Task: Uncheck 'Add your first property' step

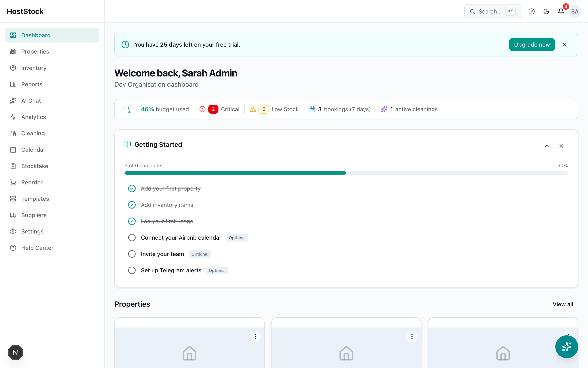Action: [x=132, y=189]
